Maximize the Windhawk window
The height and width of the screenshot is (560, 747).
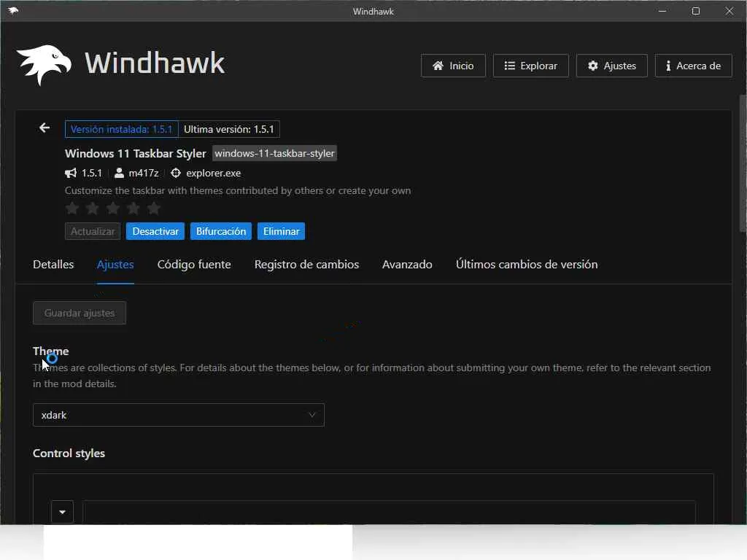point(695,11)
